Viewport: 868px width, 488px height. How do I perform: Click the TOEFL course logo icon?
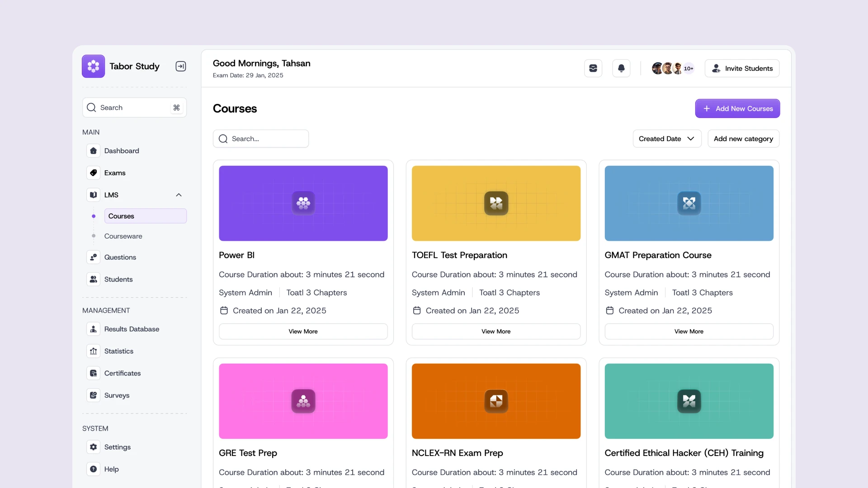(496, 203)
